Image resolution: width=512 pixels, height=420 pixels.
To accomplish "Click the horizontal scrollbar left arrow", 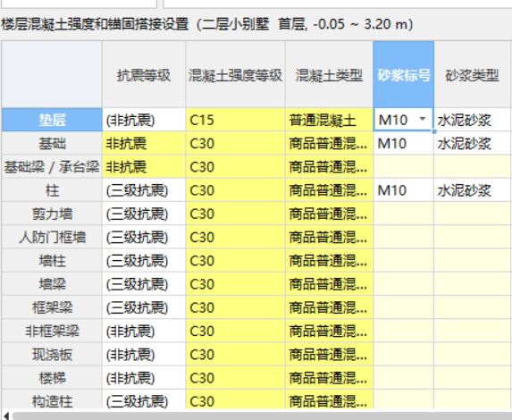I will (x=6, y=416).
